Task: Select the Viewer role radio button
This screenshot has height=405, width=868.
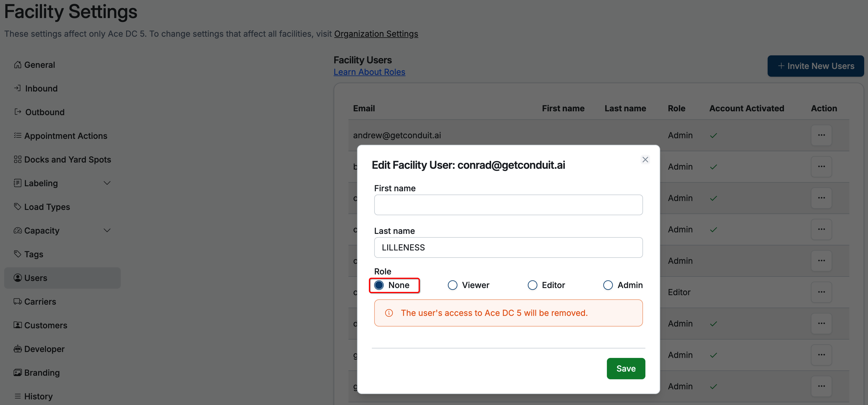Action: [453, 285]
